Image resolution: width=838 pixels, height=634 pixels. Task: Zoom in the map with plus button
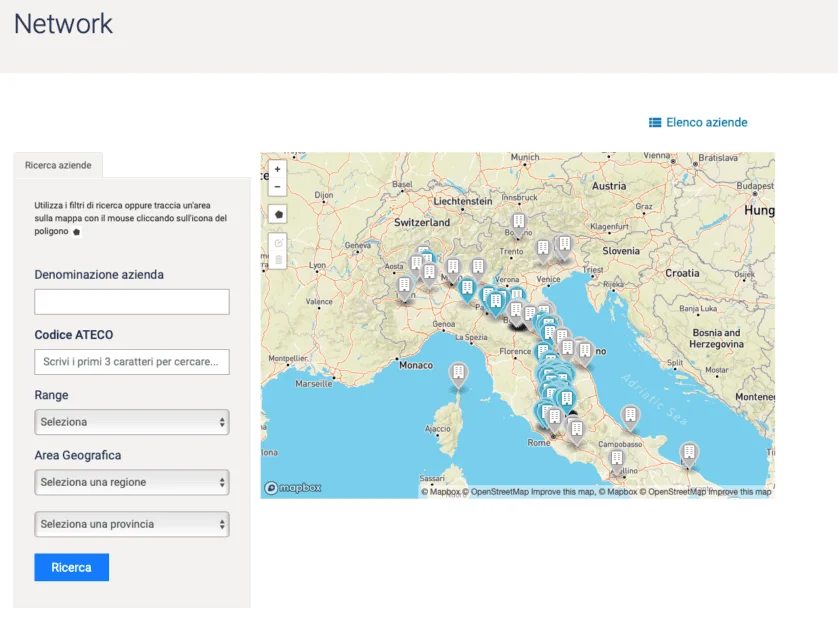point(277,169)
